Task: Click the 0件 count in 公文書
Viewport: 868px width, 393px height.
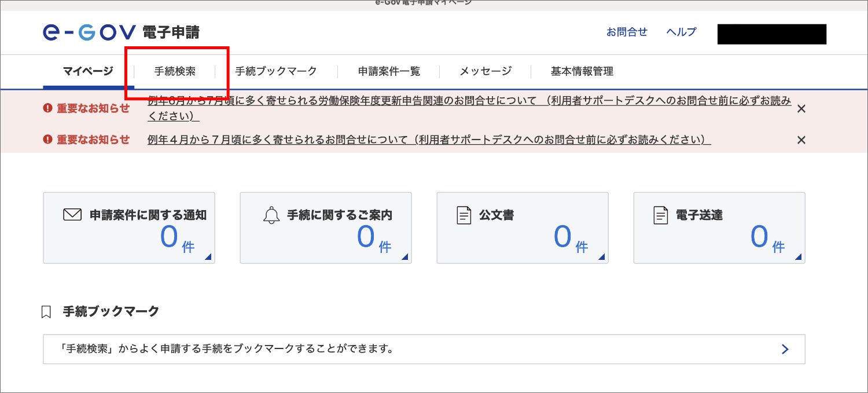Action: click(x=571, y=238)
